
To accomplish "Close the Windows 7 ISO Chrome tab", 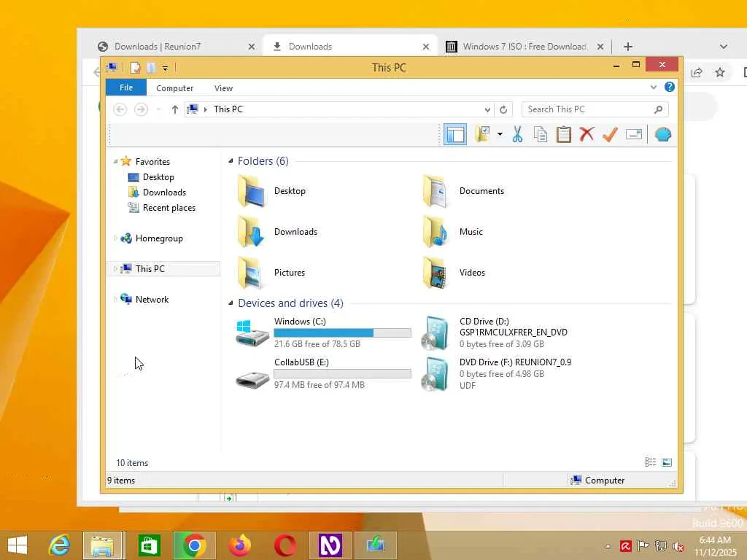I will pyautogui.click(x=600, y=47).
